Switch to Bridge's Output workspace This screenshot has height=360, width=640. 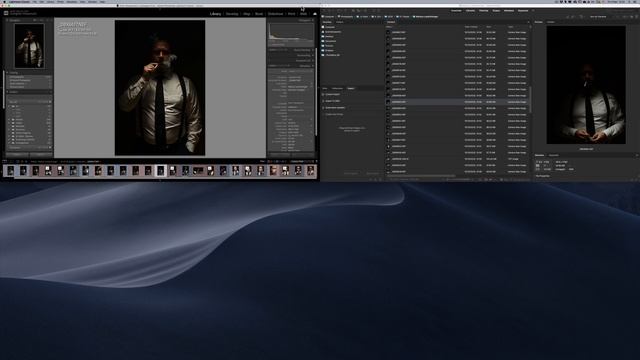496,11
